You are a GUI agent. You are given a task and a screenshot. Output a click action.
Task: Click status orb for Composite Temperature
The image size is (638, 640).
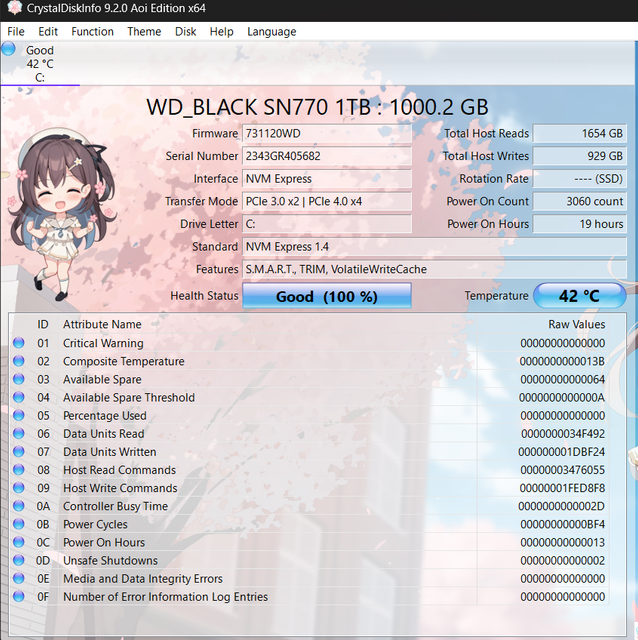[19, 361]
